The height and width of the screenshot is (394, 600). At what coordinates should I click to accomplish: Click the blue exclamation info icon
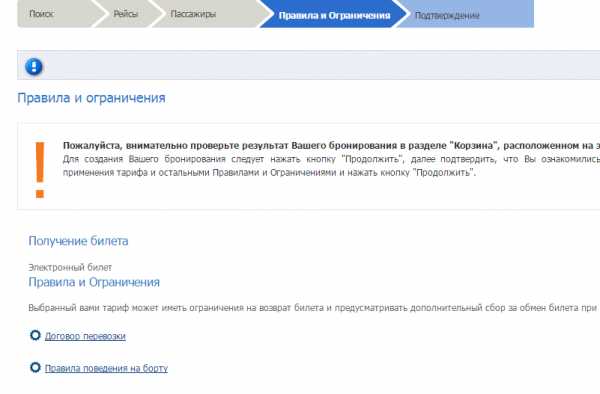pyautogui.click(x=34, y=67)
